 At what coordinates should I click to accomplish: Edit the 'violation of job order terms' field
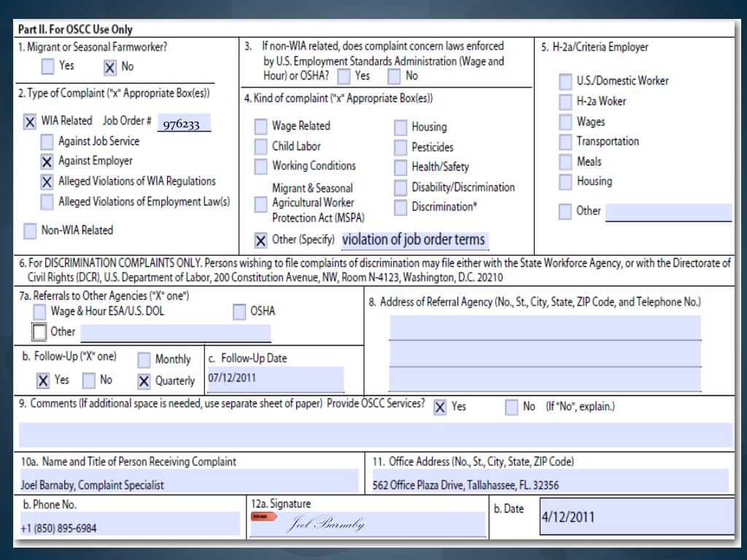coord(415,239)
